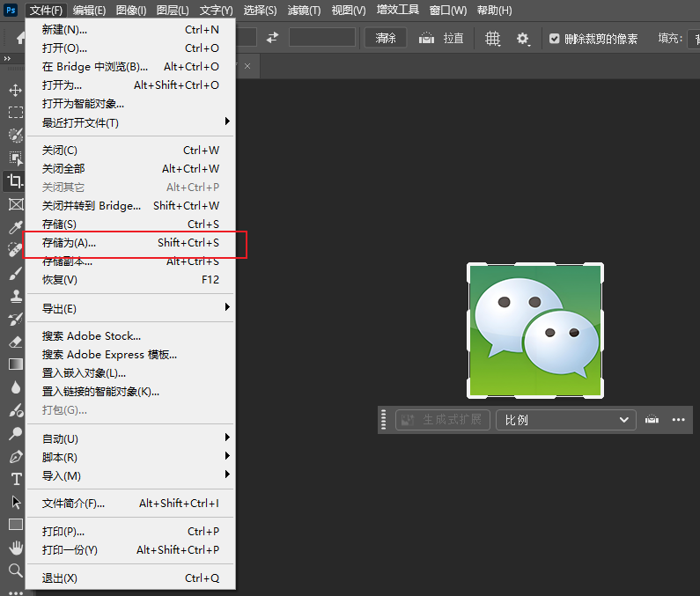
Task: Select the Crop tool
Action: click(15, 181)
